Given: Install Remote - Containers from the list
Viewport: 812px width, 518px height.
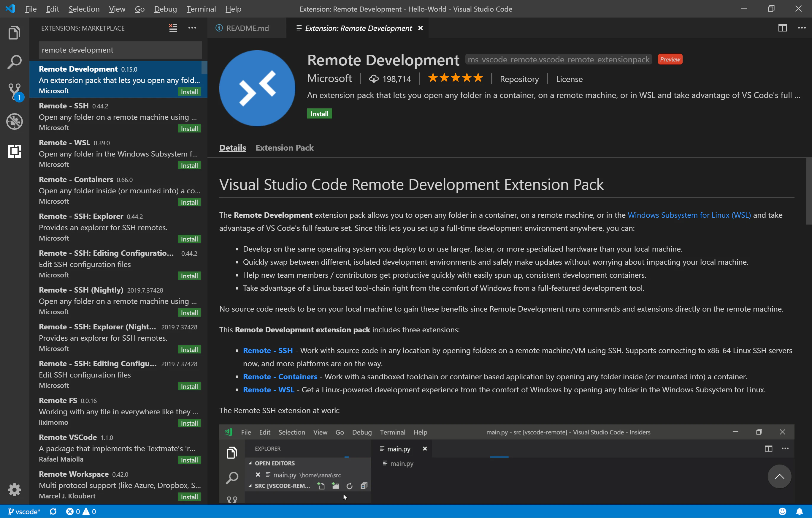Looking at the screenshot, I should [189, 202].
